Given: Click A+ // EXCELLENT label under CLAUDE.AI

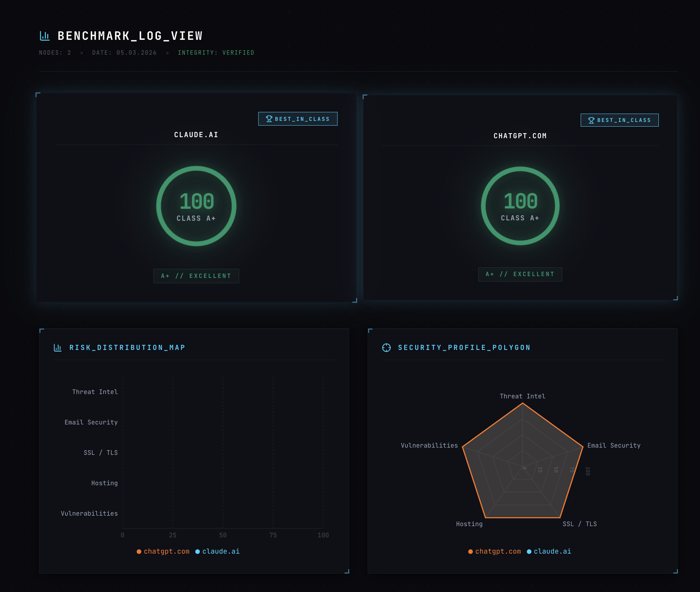Looking at the screenshot, I should [x=196, y=276].
